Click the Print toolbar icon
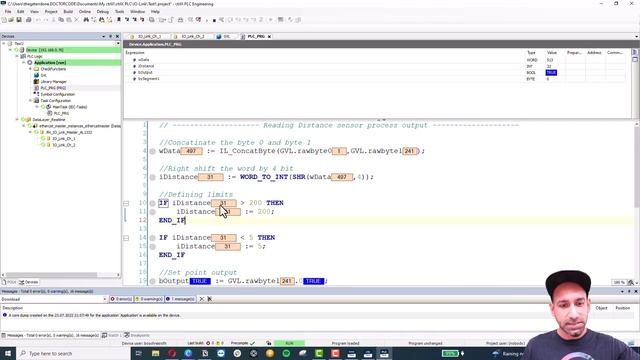Screen dimensions: 640x360 pos(28,20)
